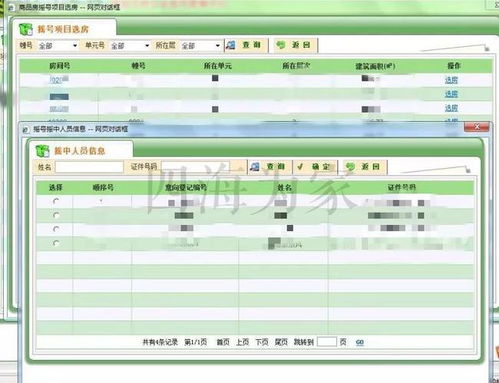Click the 所在层次 column header
Viewport: 499px width, 383px height.
(x=296, y=66)
